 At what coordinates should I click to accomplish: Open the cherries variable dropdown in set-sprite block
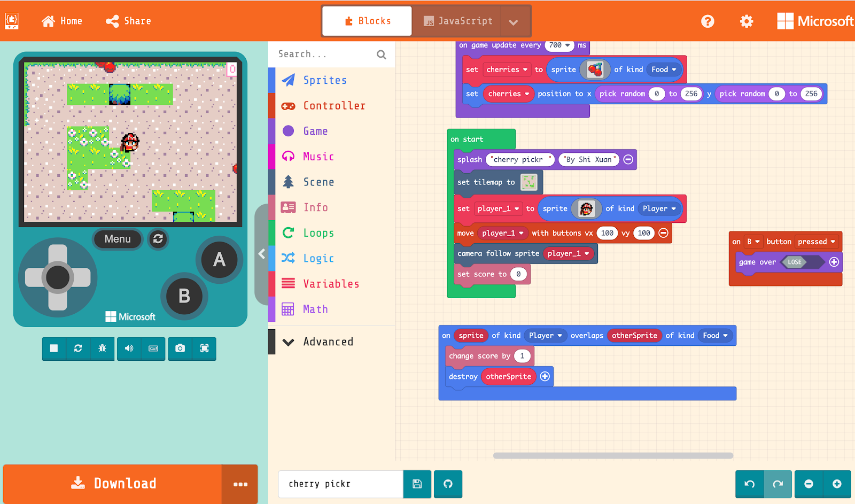[507, 69]
